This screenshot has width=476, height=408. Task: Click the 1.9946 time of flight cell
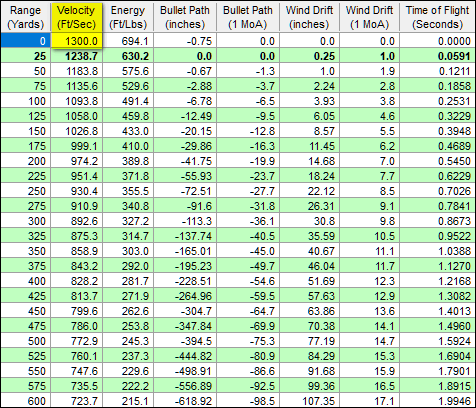(437, 401)
